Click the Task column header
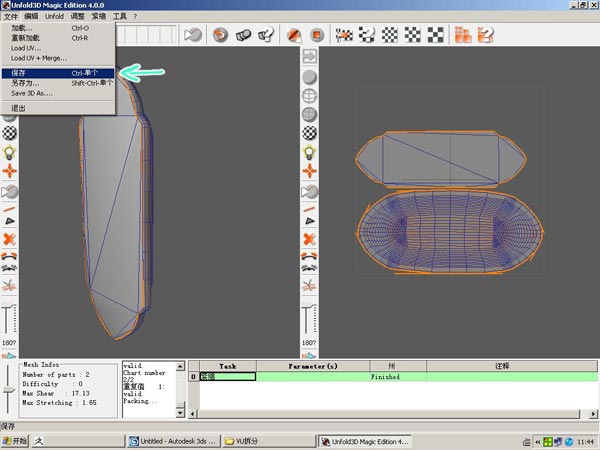The image size is (600, 450). (x=228, y=366)
